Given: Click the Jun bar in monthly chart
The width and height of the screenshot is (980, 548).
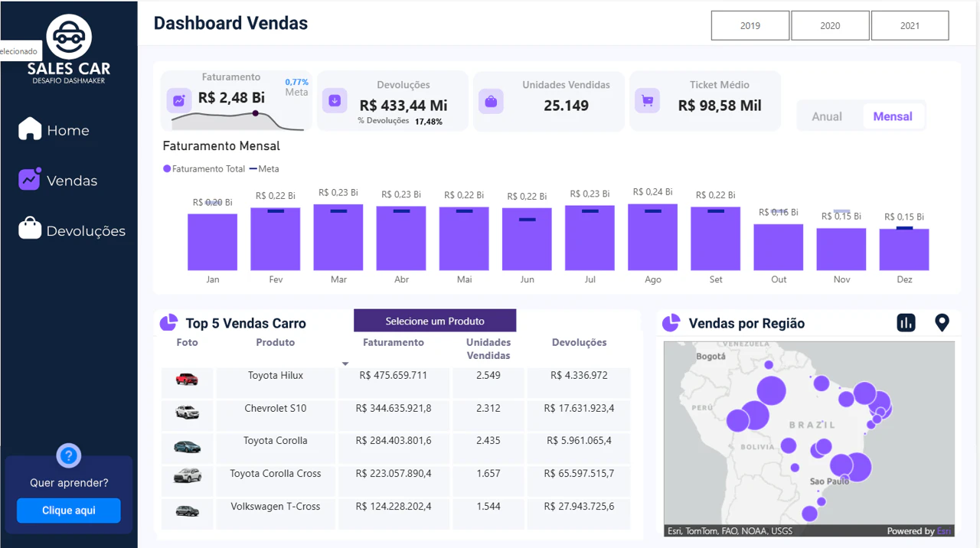Looking at the screenshot, I should pos(527,239).
